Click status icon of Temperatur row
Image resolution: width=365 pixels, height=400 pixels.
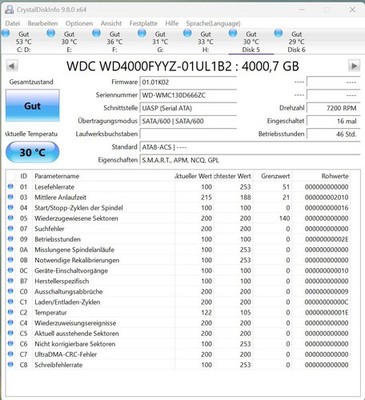pos(11,312)
